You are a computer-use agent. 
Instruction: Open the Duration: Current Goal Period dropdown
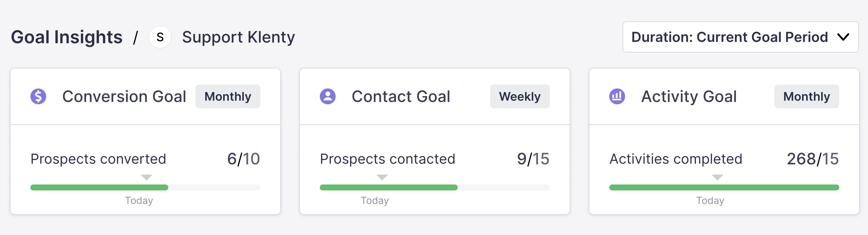(729, 37)
